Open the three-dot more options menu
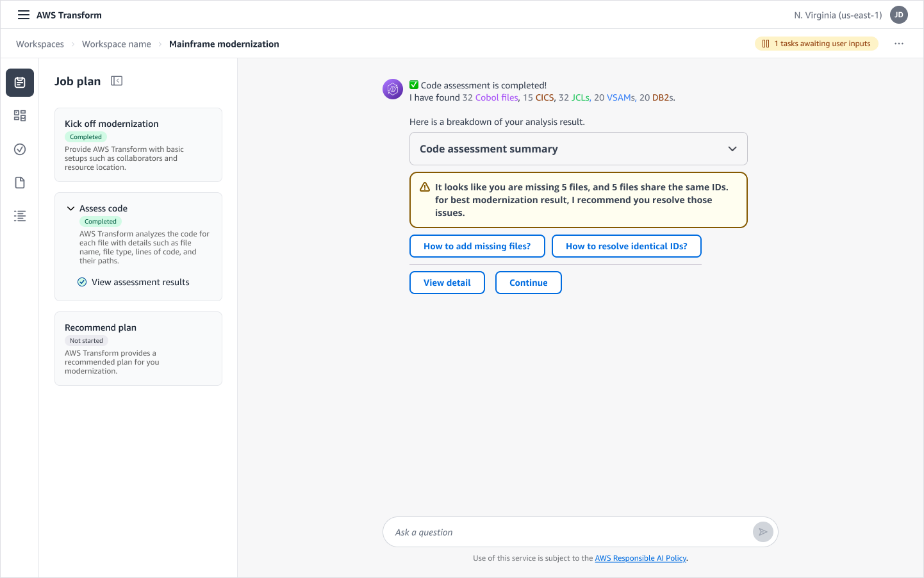 coord(899,44)
